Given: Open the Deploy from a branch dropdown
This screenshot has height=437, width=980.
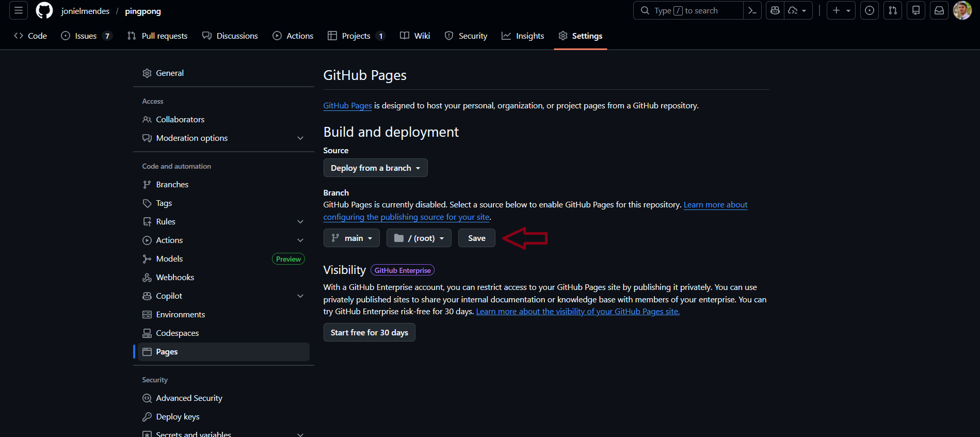Looking at the screenshot, I should [375, 168].
